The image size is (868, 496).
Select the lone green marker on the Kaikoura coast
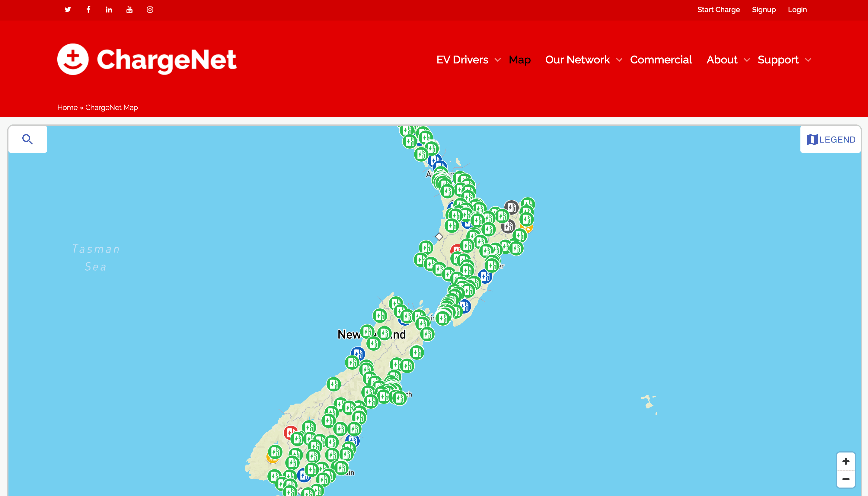pyautogui.click(x=417, y=352)
